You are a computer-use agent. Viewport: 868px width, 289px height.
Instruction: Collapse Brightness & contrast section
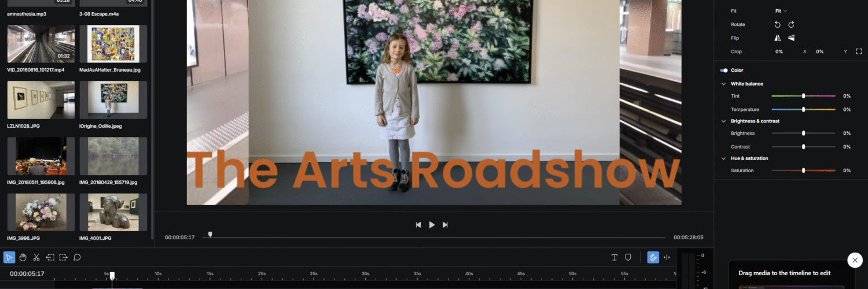coord(723,121)
